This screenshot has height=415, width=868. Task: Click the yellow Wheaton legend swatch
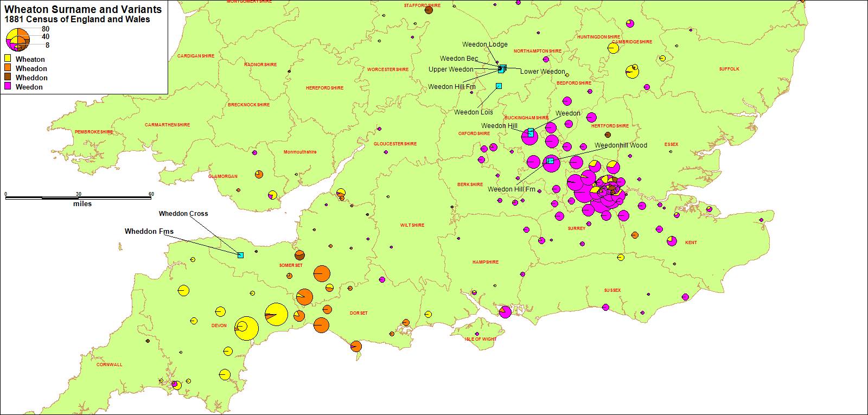pos(8,59)
